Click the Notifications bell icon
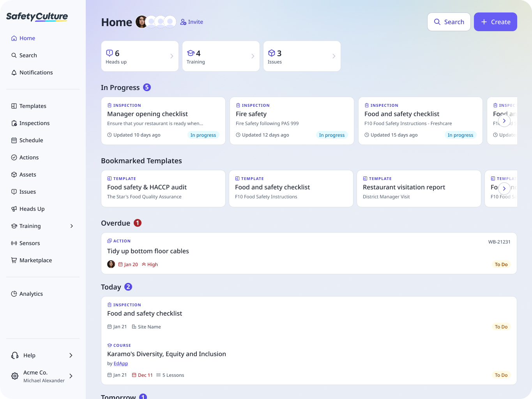 [x=14, y=72]
